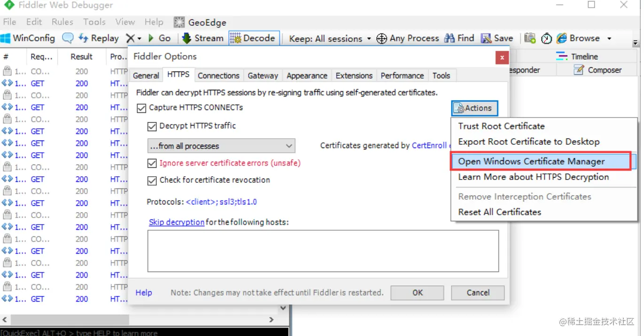Click the Any Process target icon
The image size is (644, 336).
tap(382, 39)
